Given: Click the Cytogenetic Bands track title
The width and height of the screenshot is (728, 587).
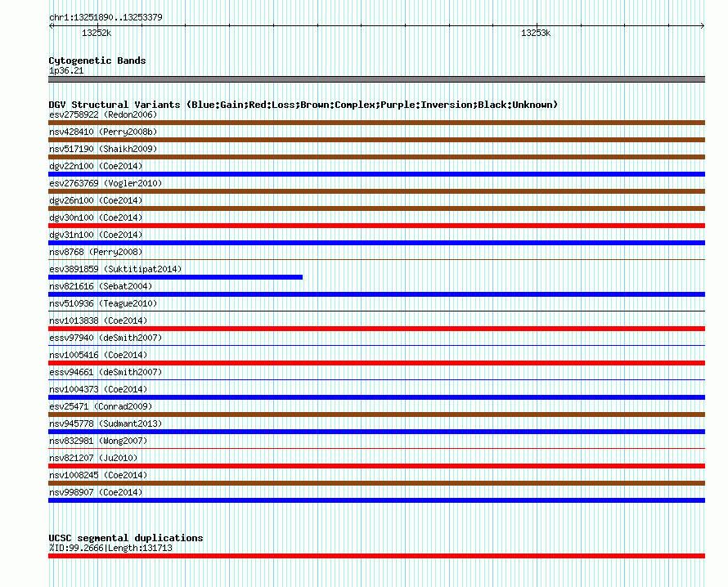Looking at the screenshot, I should coord(97,60).
